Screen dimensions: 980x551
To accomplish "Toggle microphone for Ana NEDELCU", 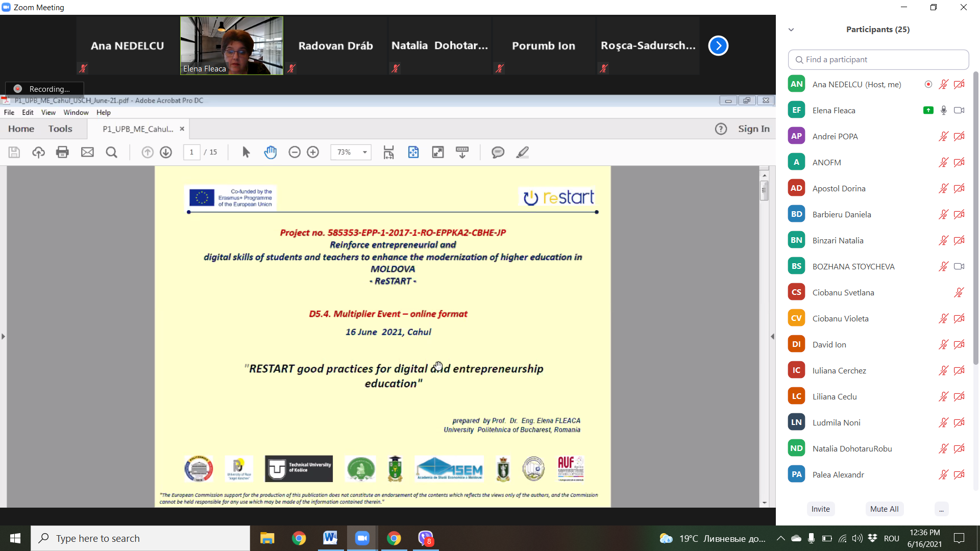I will point(944,84).
